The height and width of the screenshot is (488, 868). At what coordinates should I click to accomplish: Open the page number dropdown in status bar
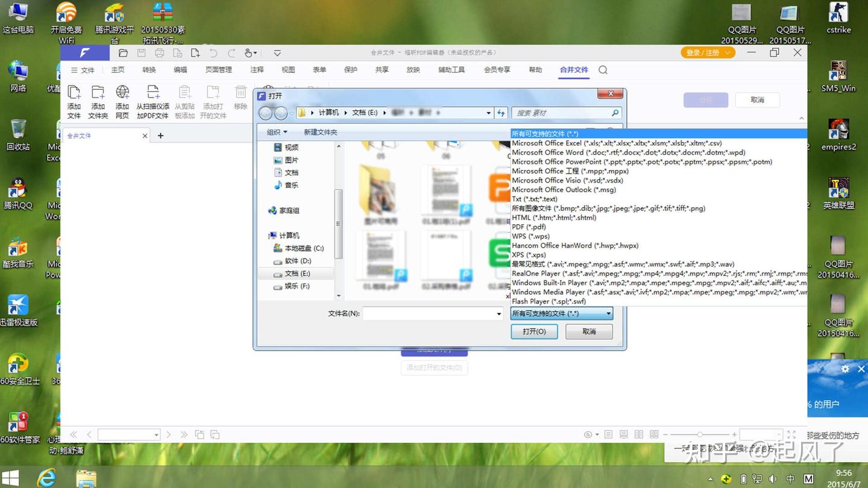click(156, 434)
